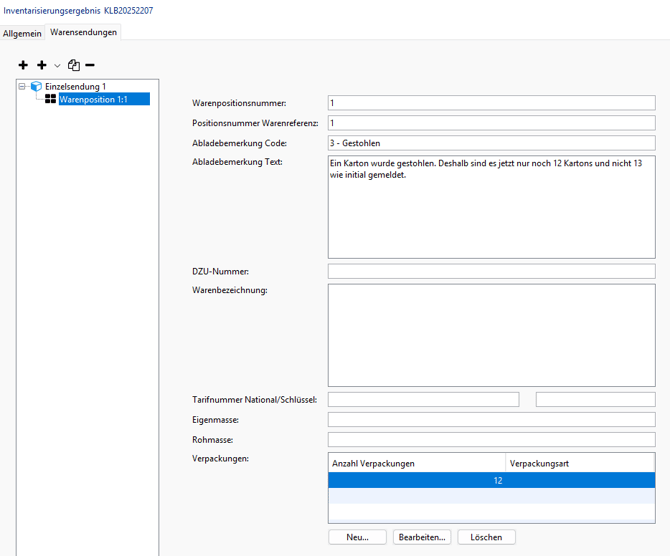Collapse the Einzelsendung 1 tree node
Viewport: 670px width, 556px height.
[22, 86]
